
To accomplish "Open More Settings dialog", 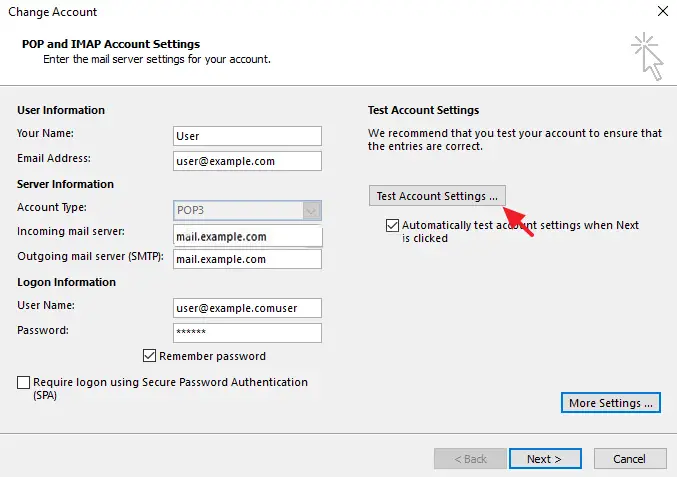I will point(611,403).
